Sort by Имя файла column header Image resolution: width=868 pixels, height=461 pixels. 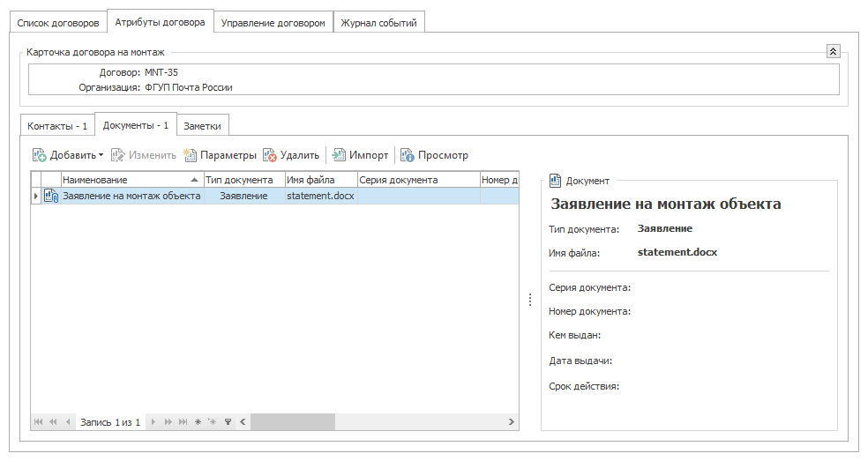pos(321,180)
